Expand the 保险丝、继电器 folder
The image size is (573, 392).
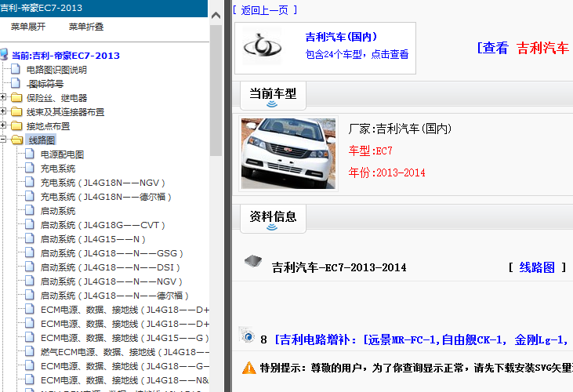click(x=3, y=97)
